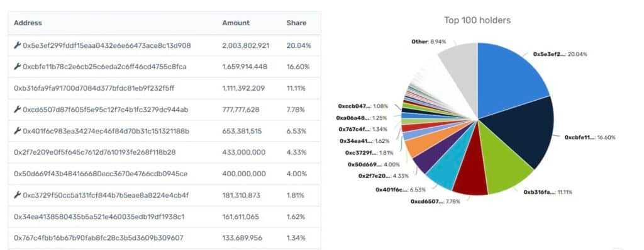Sort by the Amount column header
644x250 pixels.
[x=236, y=23]
